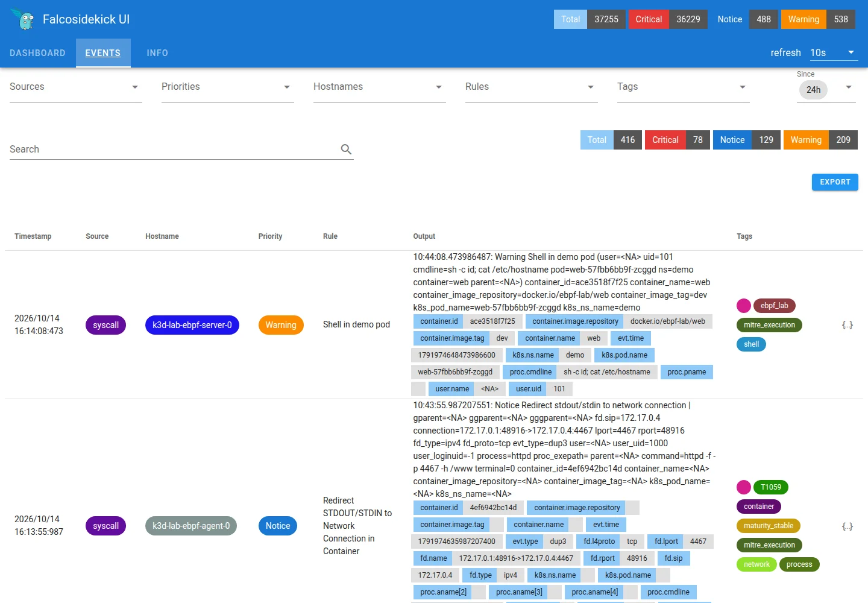The width and height of the screenshot is (868, 603).
Task: Click the orange Warning priority chip in the event row
Action: 281,325
